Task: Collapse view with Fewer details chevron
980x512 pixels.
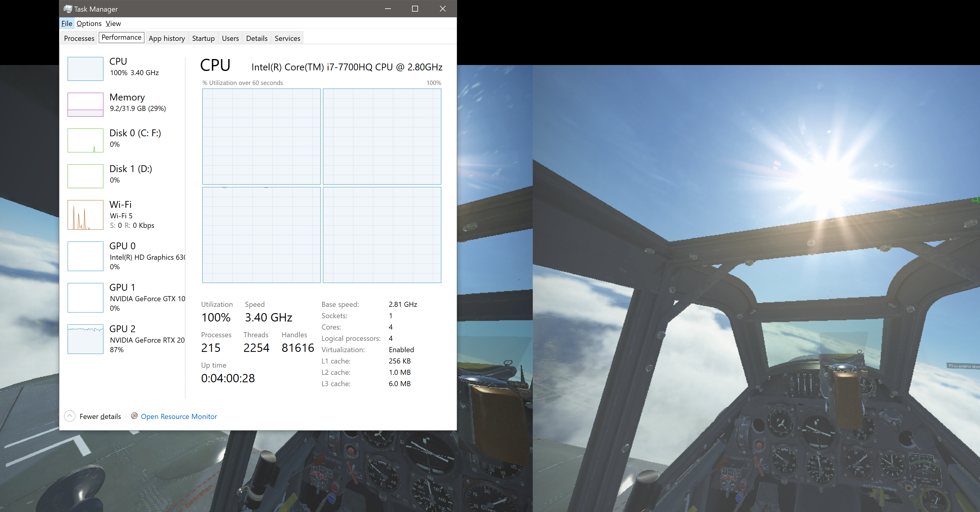Action: click(x=70, y=416)
